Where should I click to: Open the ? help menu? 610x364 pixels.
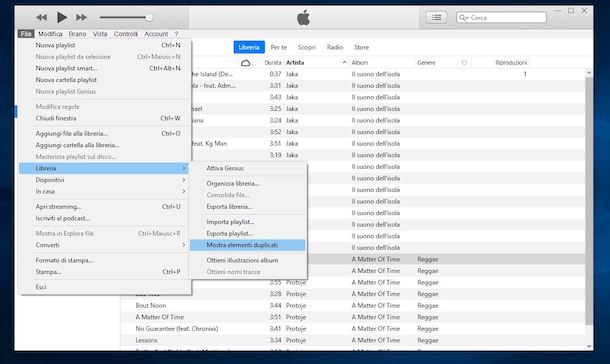coord(176,34)
